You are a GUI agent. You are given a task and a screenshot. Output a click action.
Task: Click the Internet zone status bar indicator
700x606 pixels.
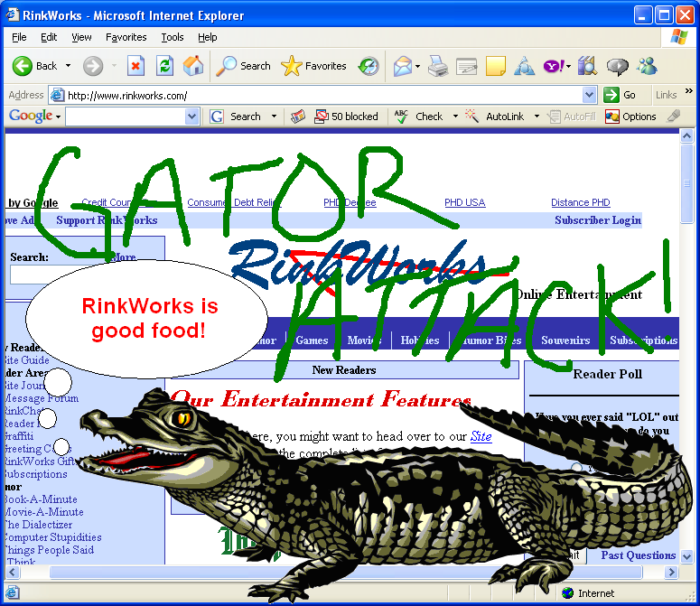[x=588, y=593]
